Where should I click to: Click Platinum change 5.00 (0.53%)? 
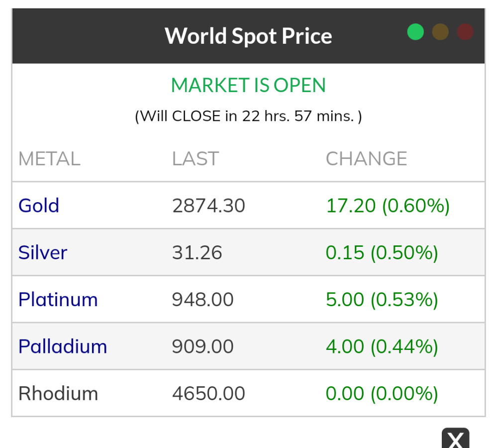pyautogui.click(x=382, y=300)
